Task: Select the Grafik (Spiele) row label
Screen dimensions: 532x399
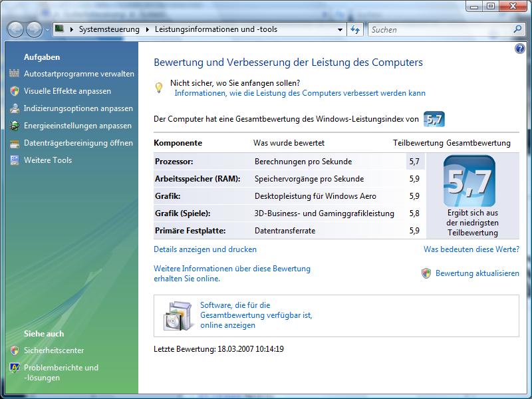Action: tap(182, 213)
